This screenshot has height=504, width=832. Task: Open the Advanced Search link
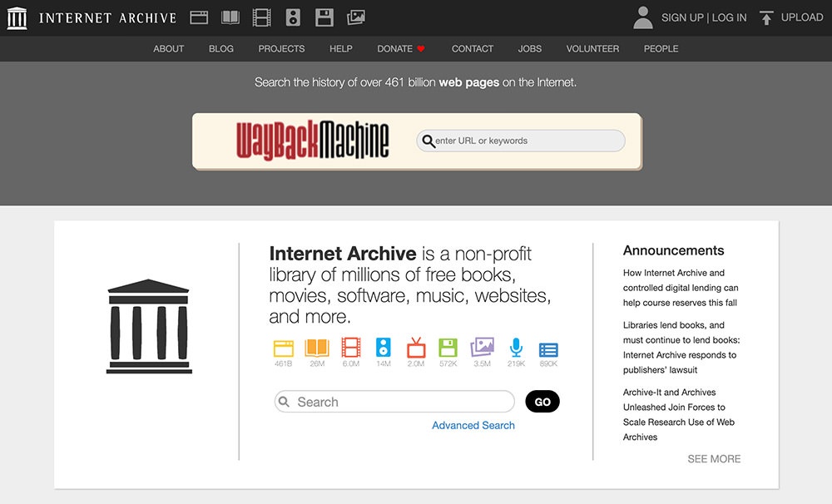(x=473, y=425)
